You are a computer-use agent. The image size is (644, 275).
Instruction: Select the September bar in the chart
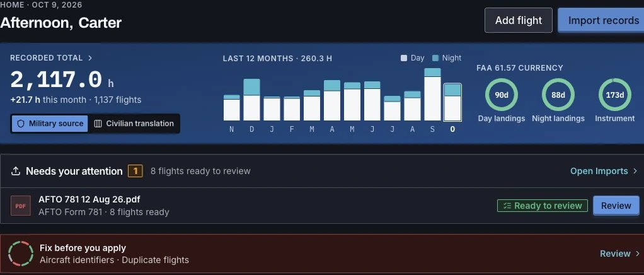coord(432,94)
